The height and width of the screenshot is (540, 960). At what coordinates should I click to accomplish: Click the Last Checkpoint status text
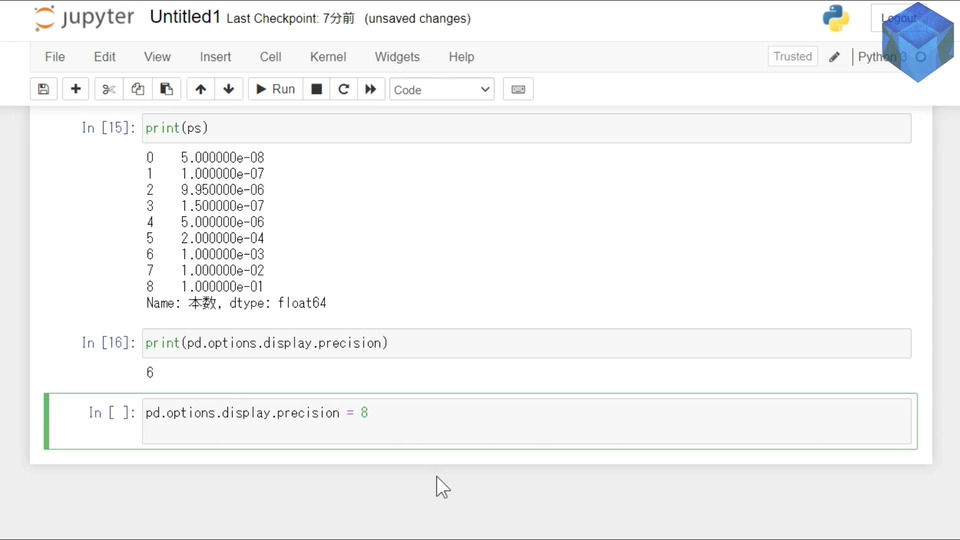290,18
